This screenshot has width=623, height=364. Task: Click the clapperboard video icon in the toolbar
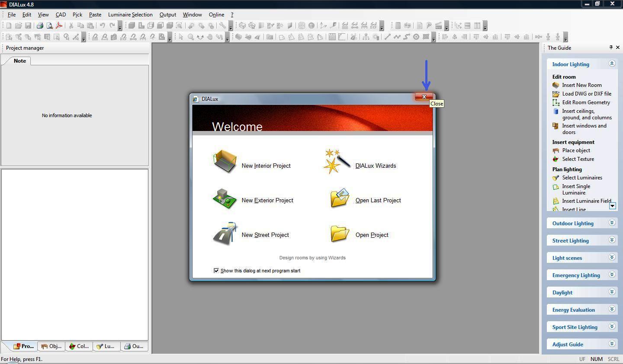coord(438,26)
